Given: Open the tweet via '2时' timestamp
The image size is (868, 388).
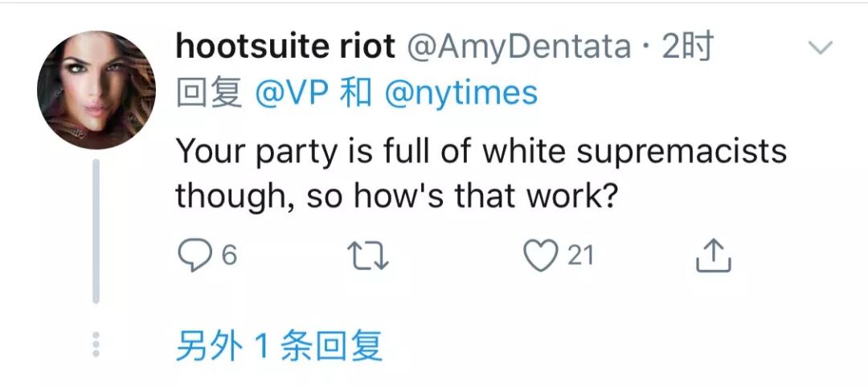Looking at the screenshot, I should [x=687, y=47].
